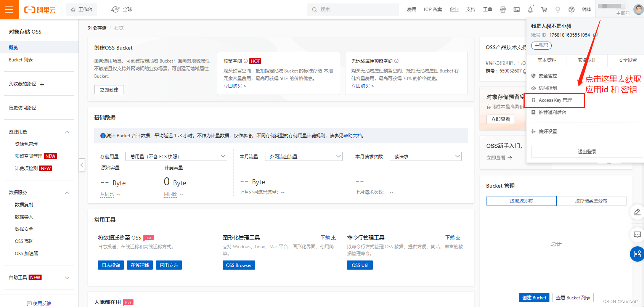Viewport: 644px width, 307px height.
Task: Open 访问控制 in account menu
Action: [548, 88]
